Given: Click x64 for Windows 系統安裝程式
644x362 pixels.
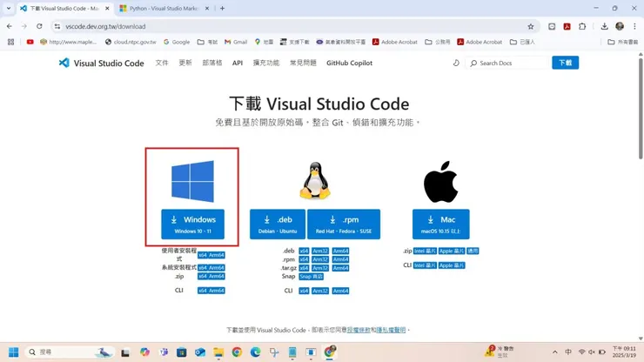Looking at the screenshot, I should (203, 267).
